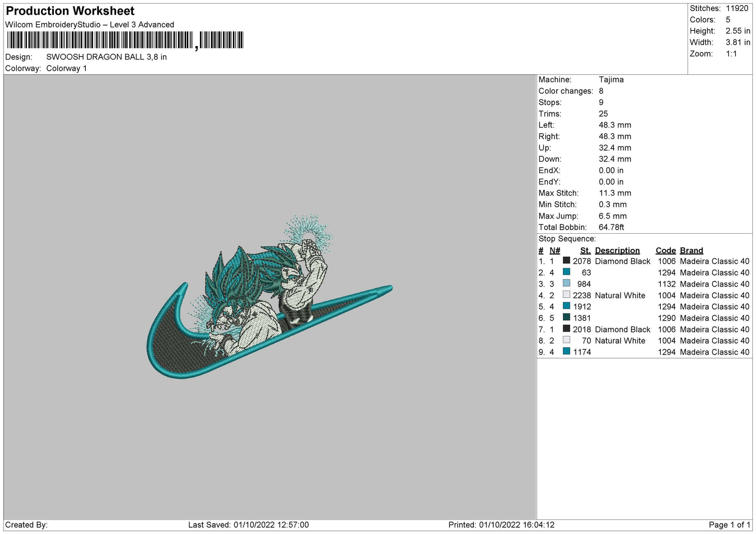Click the Machine value Tajima
The height and width of the screenshot is (534, 756).
[x=611, y=79]
